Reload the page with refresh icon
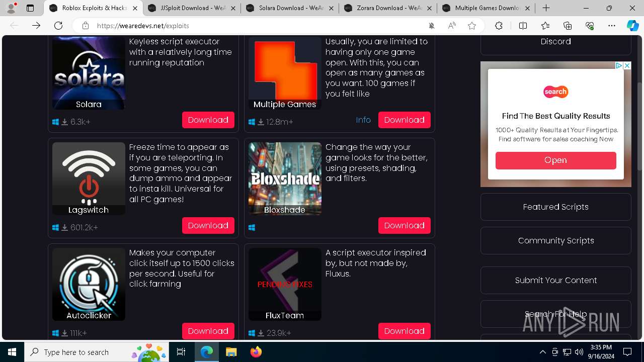The height and width of the screenshot is (362, 644). (x=58, y=26)
